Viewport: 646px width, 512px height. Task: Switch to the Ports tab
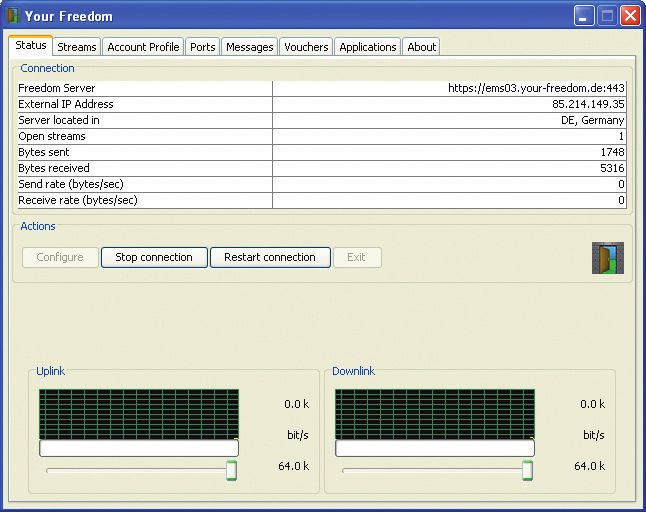click(202, 47)
